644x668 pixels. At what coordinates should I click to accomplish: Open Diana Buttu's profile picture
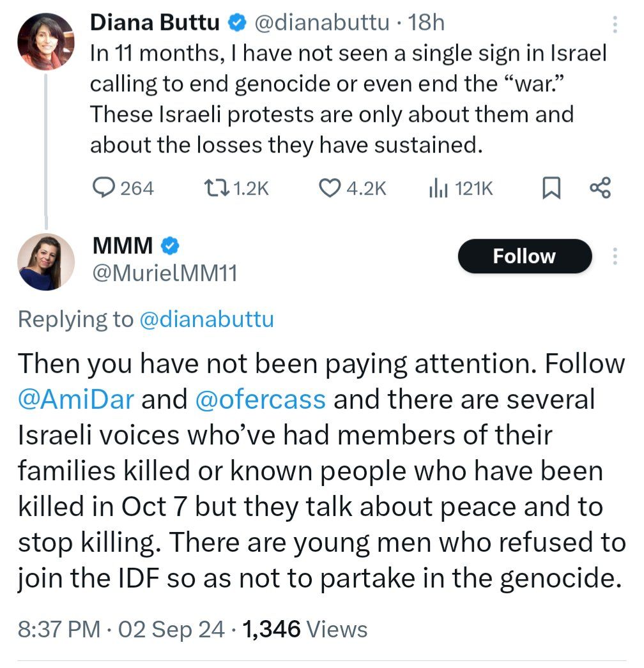coord(46,41)
